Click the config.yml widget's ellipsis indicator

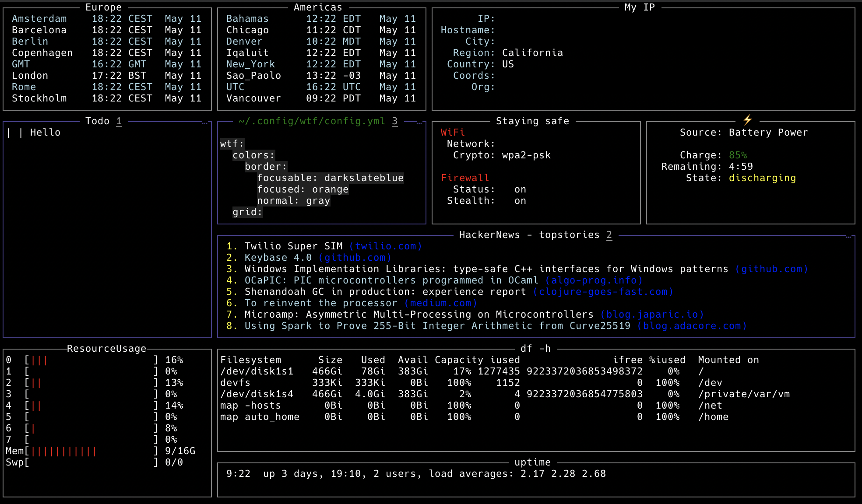tap(419, 124)
